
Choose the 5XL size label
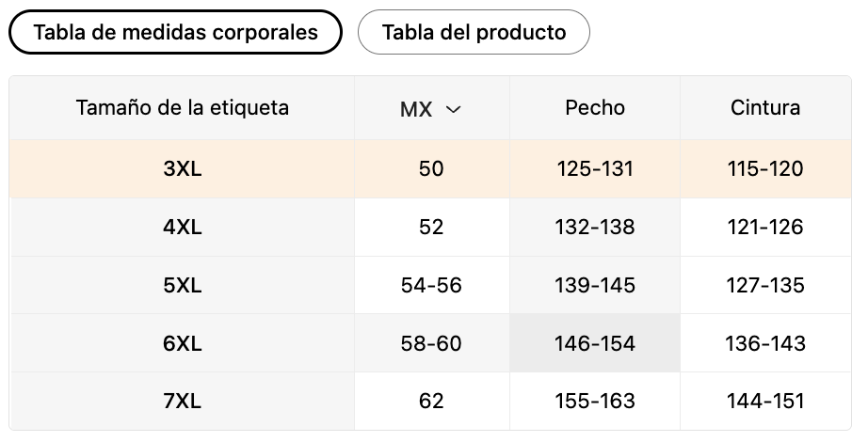pyautogui.click(x=182, y=286)
